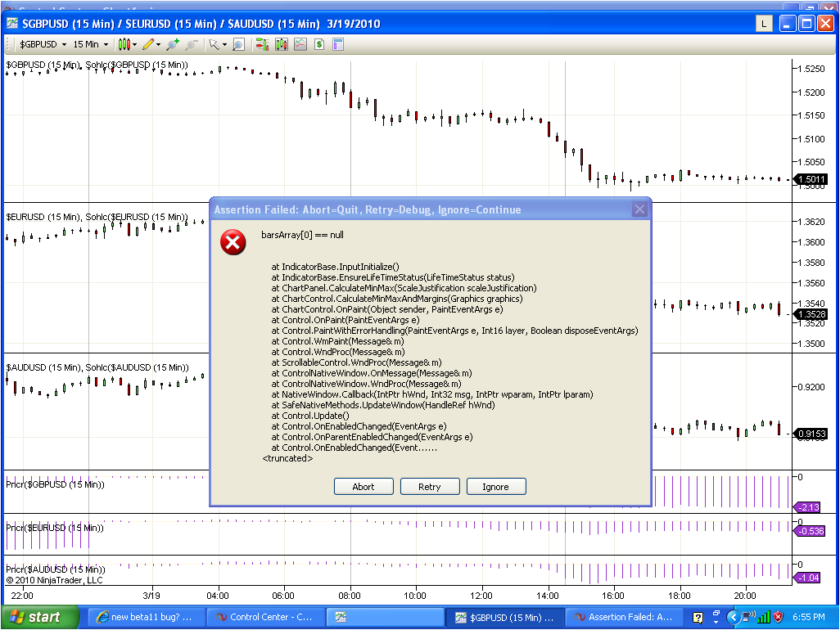This screenshot has height=630, width=840.
Task: Open the chart trader bars icon
Action: (x=262, y=44)
